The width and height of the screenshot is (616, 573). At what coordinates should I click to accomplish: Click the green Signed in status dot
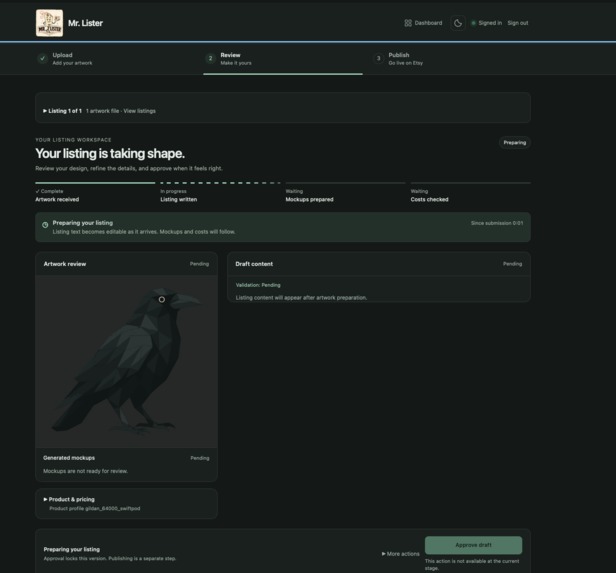(x=473, y=23)
